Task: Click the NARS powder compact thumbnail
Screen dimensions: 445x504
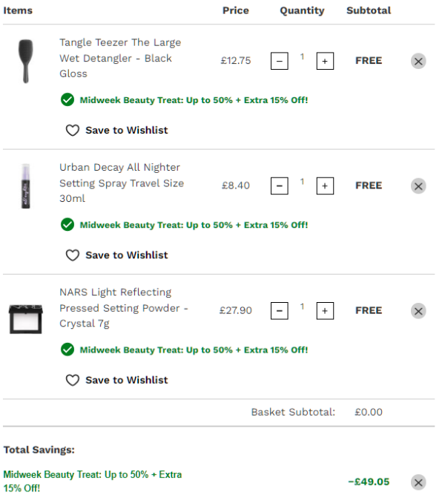Action: pyautogui.click(x=26, y=318)
